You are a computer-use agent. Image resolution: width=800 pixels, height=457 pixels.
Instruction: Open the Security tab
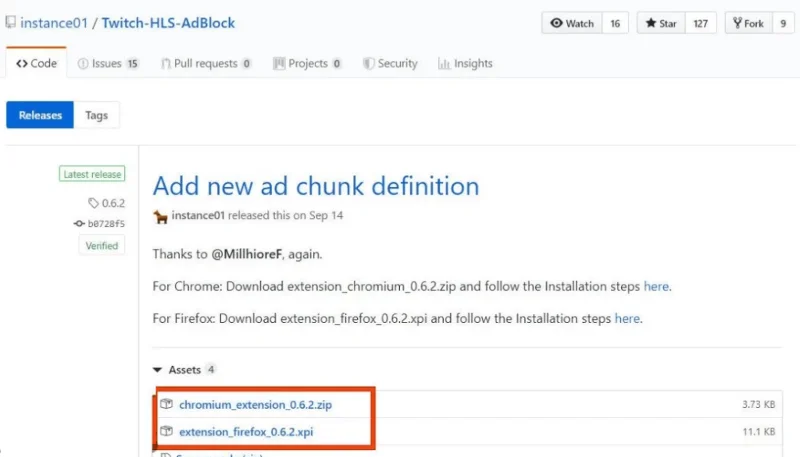(x=390, y=63)
